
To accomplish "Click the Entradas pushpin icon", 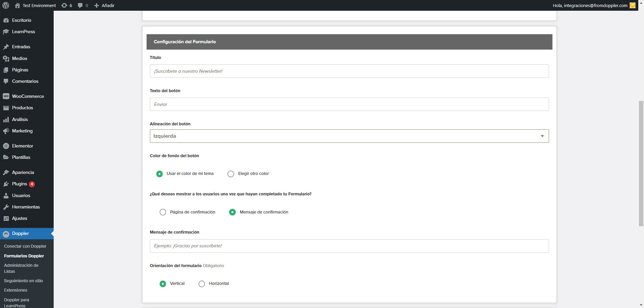I will point(6,47).
